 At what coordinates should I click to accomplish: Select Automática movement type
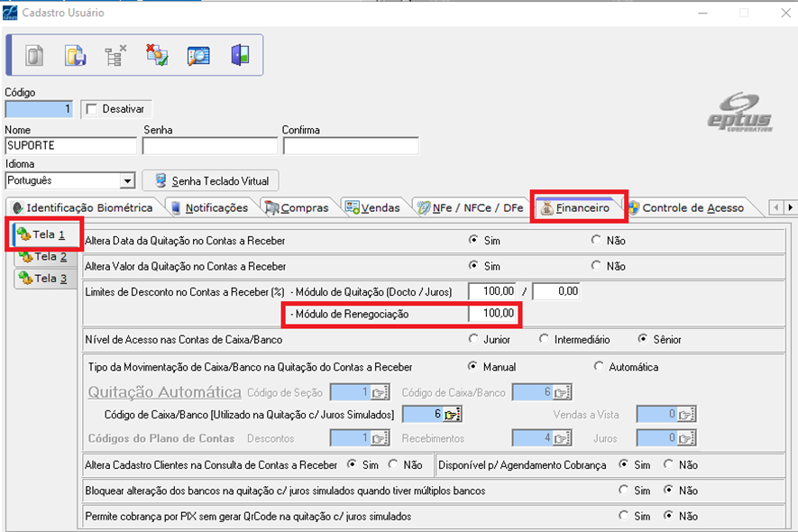pos(599,367)
